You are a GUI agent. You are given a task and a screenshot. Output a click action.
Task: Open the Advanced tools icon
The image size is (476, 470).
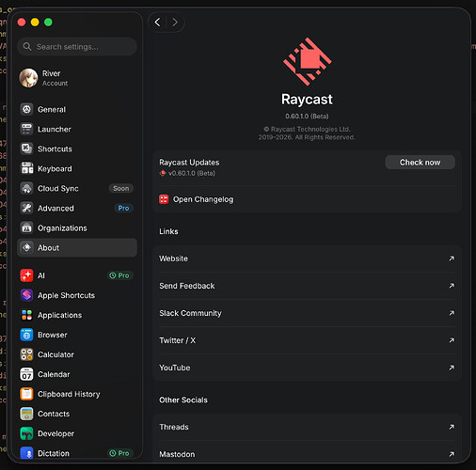tap(26, 208)
